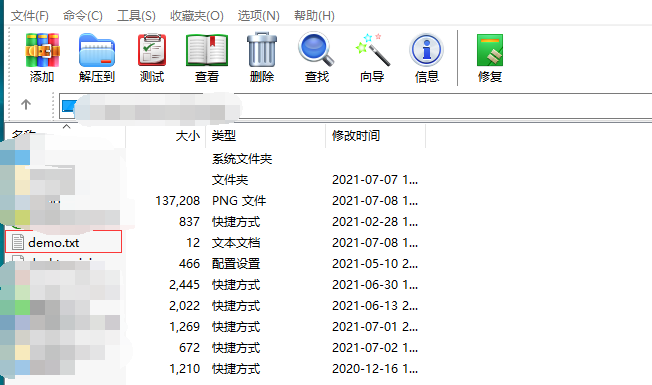Viewport: 652px width, 385px height.
Task: Click the 测试 (Test) clipboard icon
Action: pos(152,50)
